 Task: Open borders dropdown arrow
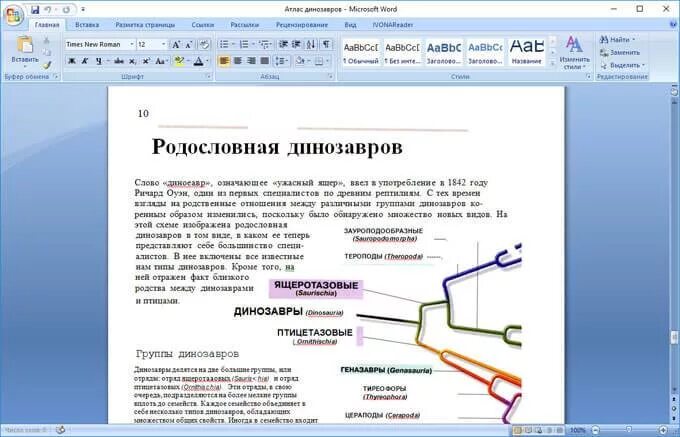pyautogui.click(x=328, y=61)
